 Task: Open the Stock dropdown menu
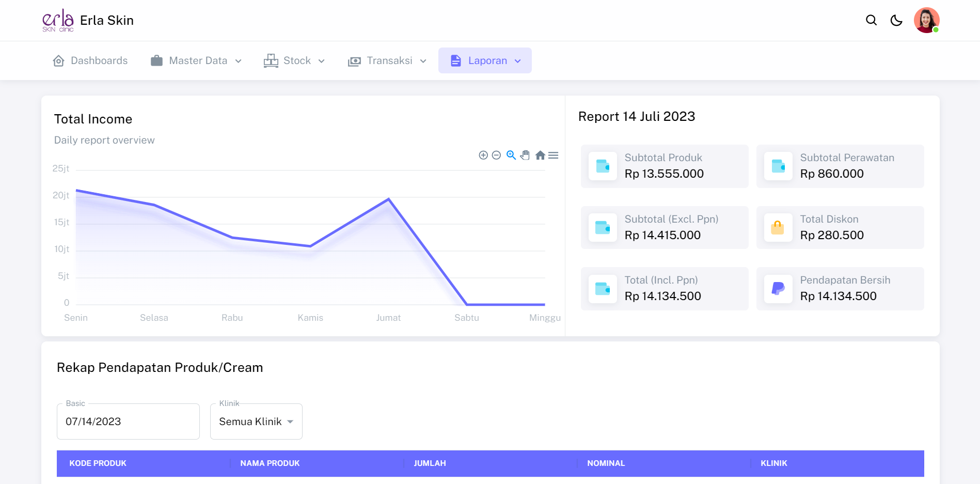point(294,60)
